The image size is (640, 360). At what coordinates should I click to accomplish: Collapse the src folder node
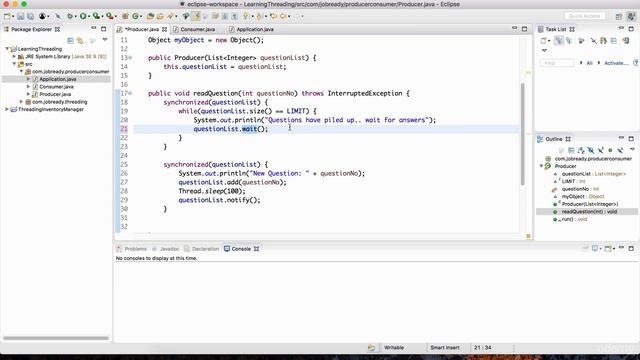tap(14, 64)
